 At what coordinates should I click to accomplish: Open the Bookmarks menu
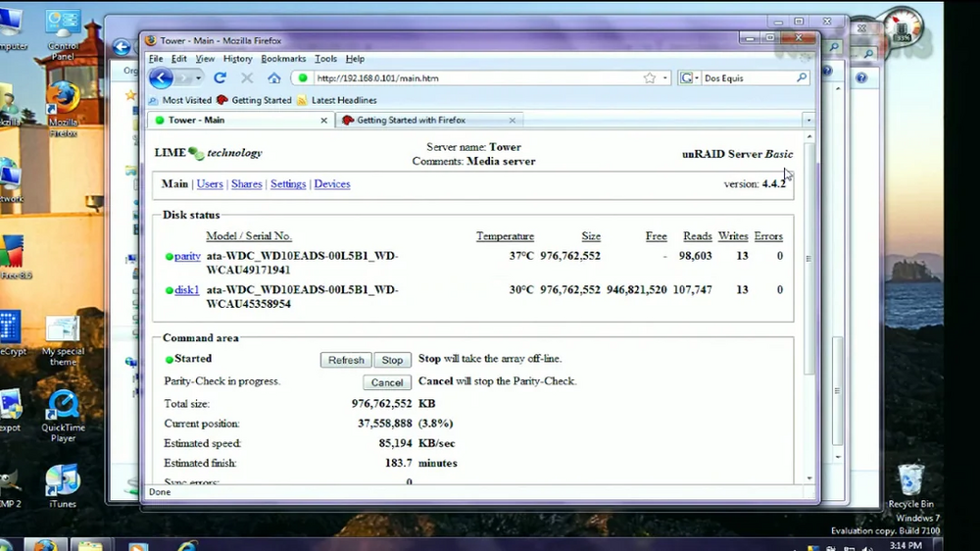tap(283, 59)
